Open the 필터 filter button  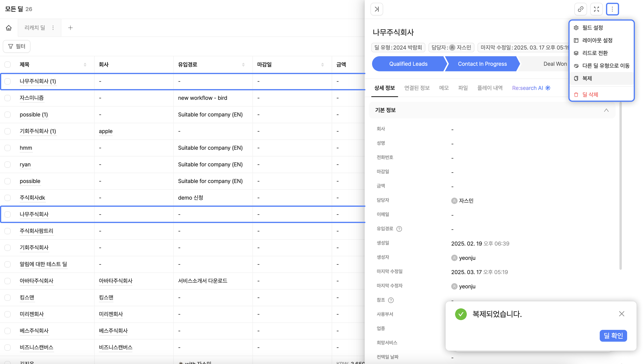(x=17, y=46)
